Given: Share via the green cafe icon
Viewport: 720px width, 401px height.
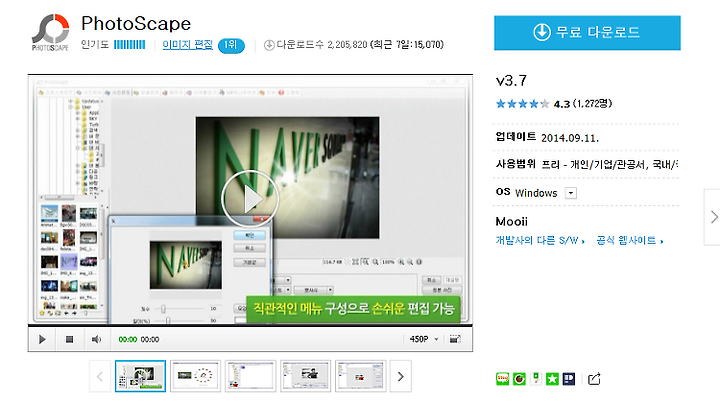Looking at the screenshot, I should [x=519, y=379].
